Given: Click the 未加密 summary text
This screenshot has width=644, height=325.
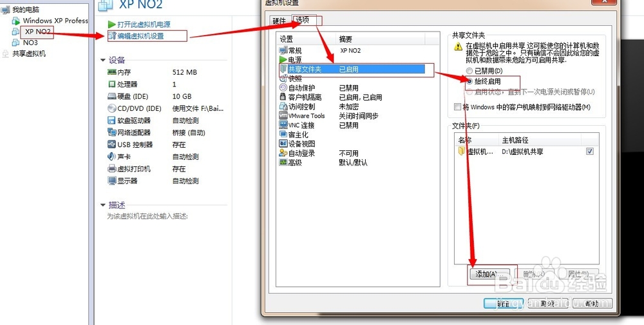Looking at the screenshot, I should pos(348,106).
